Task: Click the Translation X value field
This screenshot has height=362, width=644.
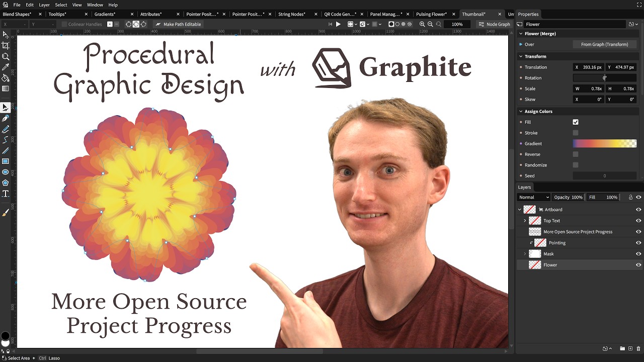Action: 588,67
